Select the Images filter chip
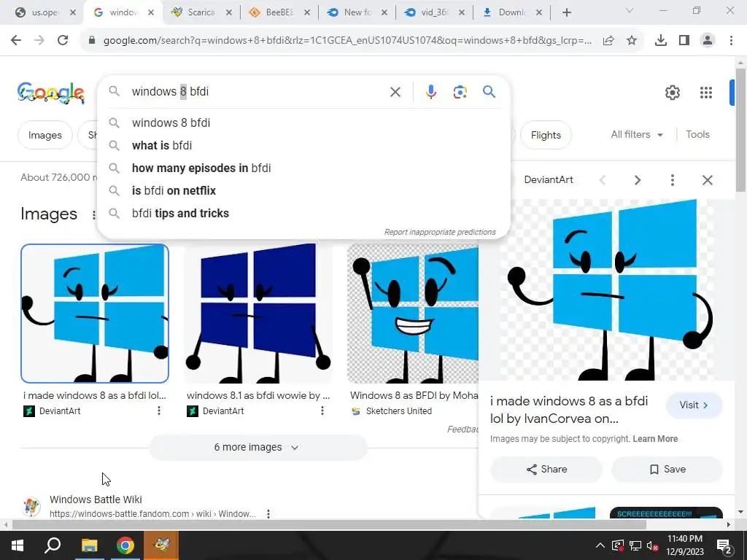Screen dimensions: 747x560 pos(44,135)
